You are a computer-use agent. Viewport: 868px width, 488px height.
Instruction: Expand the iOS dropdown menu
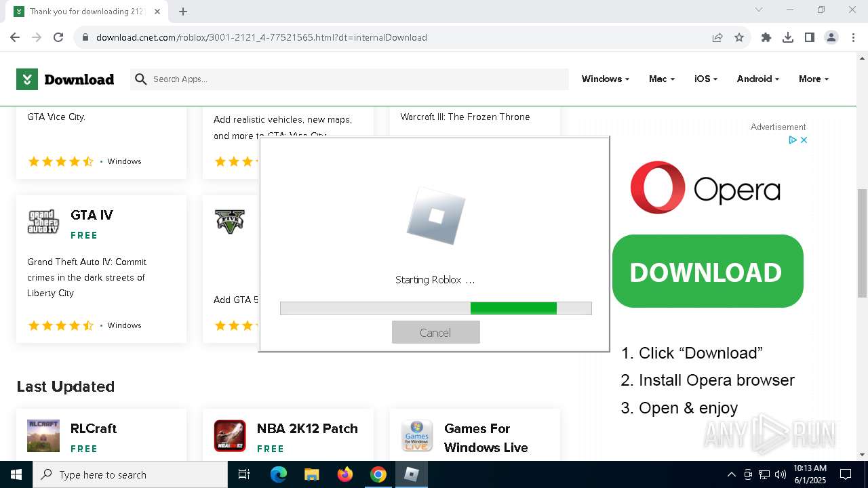[705, 79]
